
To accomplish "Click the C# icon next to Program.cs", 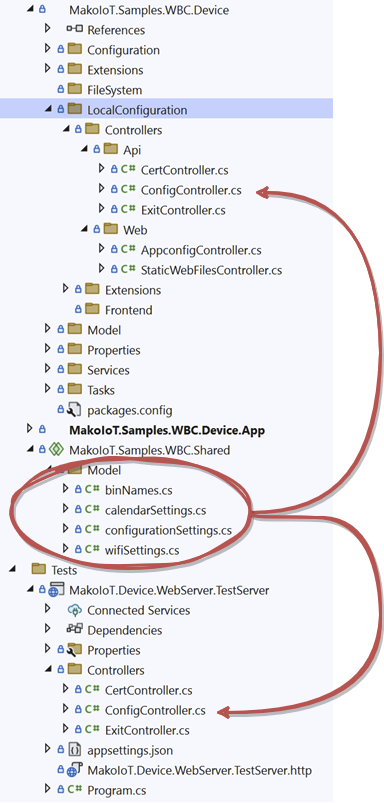I will (x=75, y=789).
